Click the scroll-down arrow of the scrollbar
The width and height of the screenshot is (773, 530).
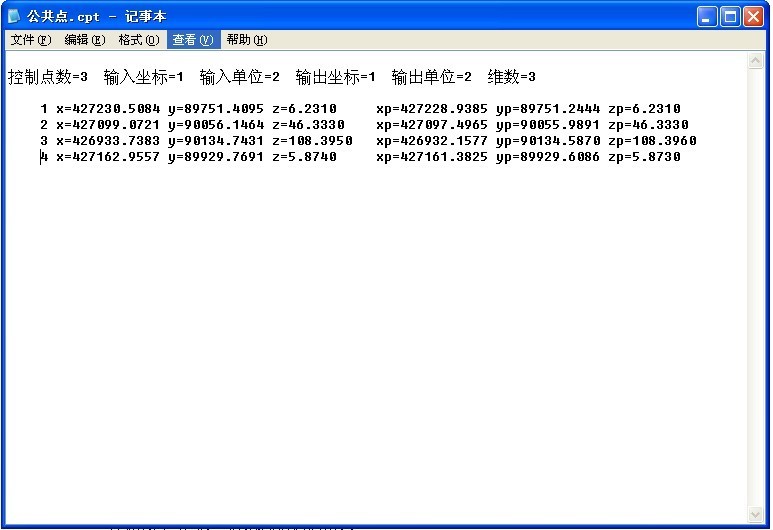[x=755, y=515]
